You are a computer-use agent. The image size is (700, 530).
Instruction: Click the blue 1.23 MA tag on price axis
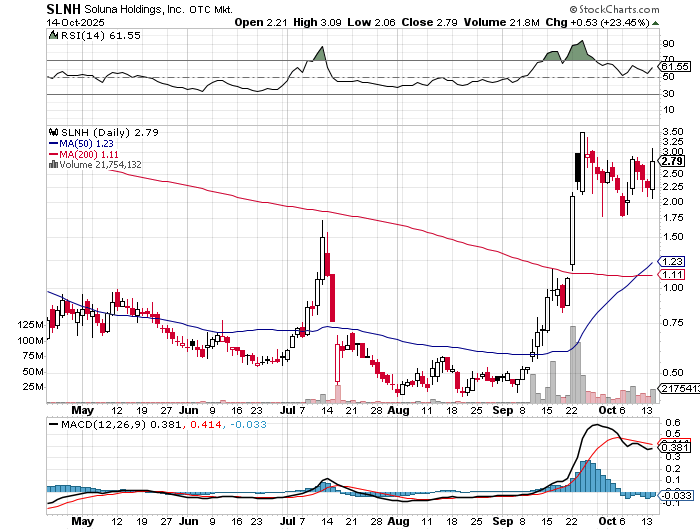[x=672, y=262]
